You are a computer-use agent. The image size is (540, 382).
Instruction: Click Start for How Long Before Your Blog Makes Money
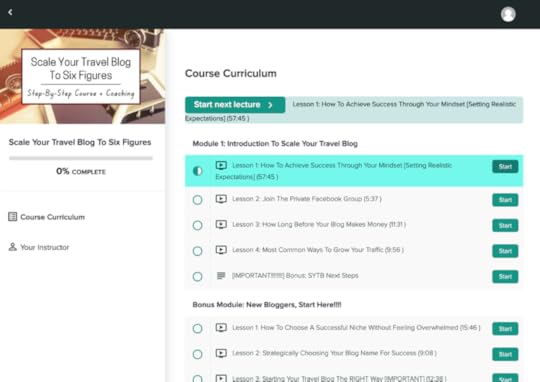click(505, 226)
